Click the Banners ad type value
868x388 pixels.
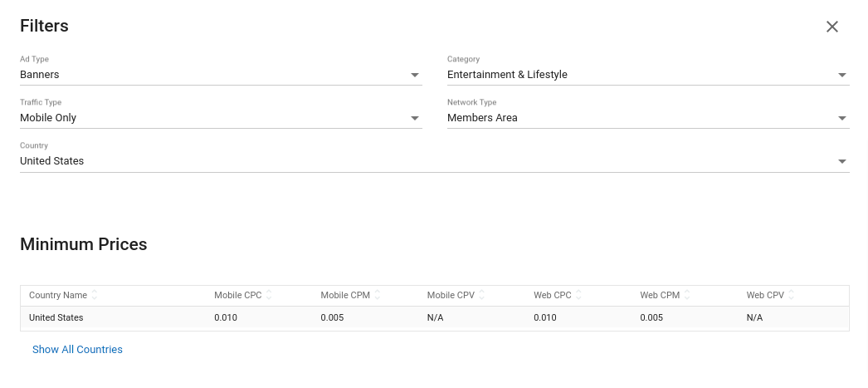point(40,75)
